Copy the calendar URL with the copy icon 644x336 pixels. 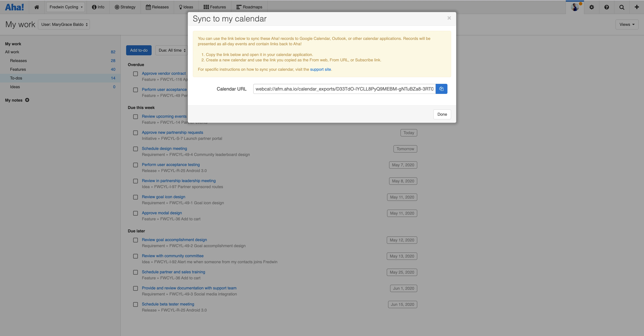(442, 89)
